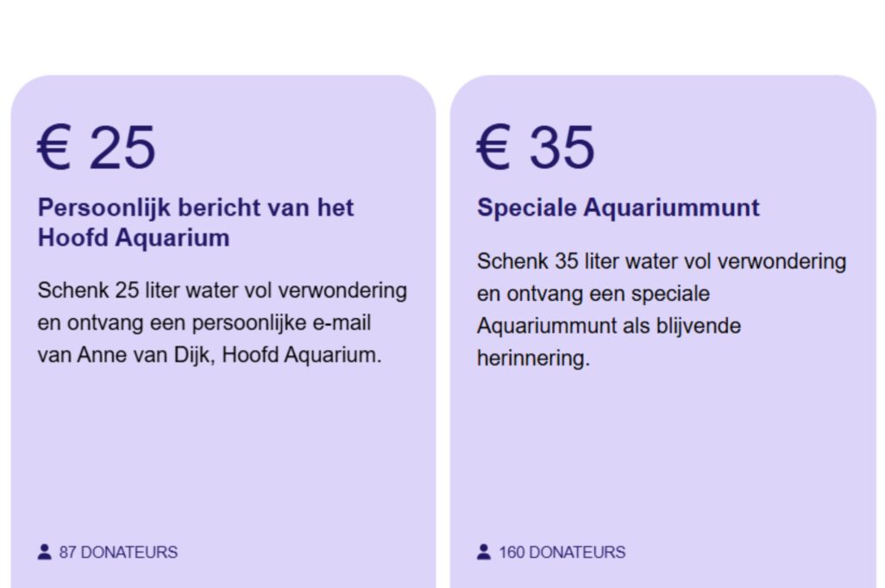
Task: Open "Persoonlijk bericht van het Hoofd Aquarium" heading
Action: pos(196,222)
